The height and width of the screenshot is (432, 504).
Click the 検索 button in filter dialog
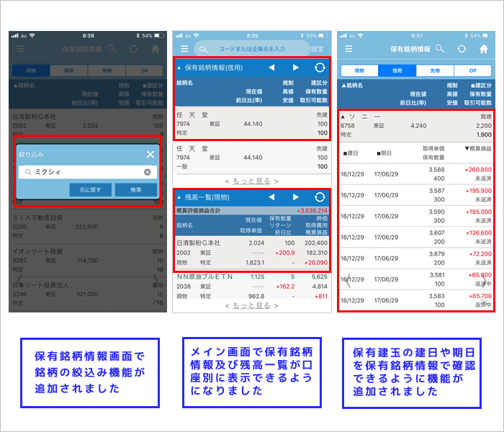click(x=135, y=190)
